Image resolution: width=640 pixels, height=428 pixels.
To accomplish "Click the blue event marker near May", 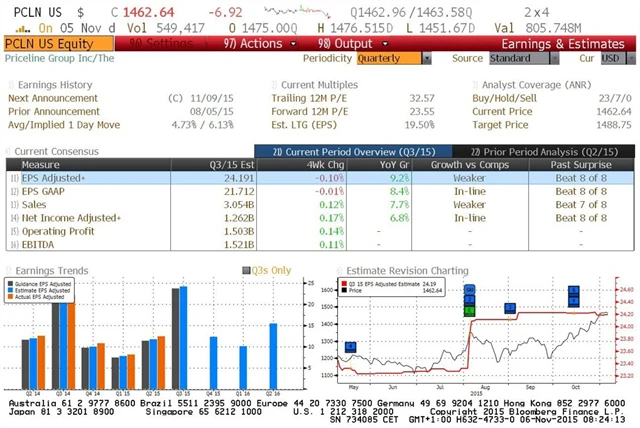I will point(350,347).
